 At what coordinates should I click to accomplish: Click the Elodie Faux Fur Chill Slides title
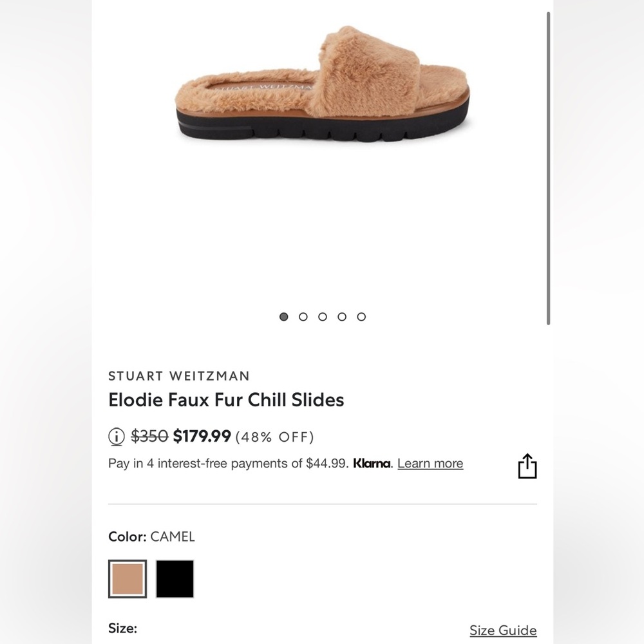(x=226, y=400)
